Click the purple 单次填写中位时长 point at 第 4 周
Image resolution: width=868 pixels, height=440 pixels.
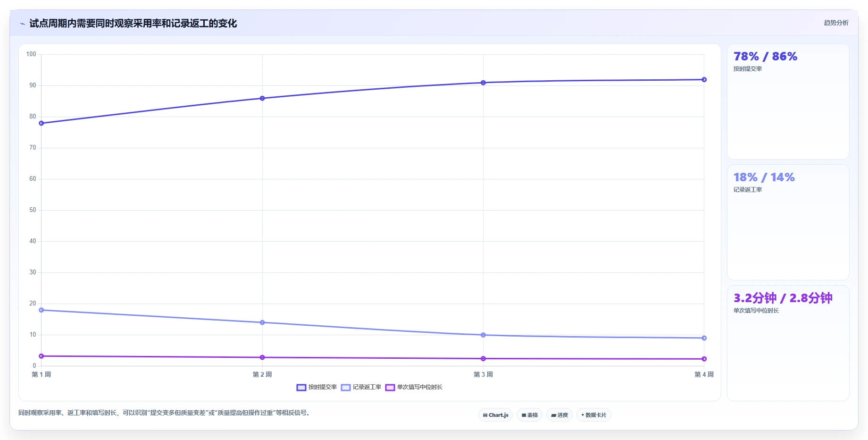click(704, 359)
